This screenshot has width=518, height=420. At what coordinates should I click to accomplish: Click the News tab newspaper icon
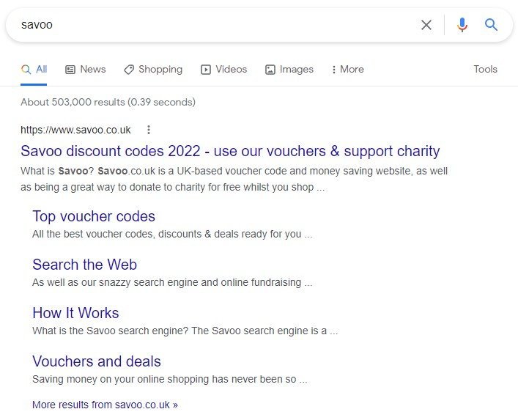pos(70,70)
